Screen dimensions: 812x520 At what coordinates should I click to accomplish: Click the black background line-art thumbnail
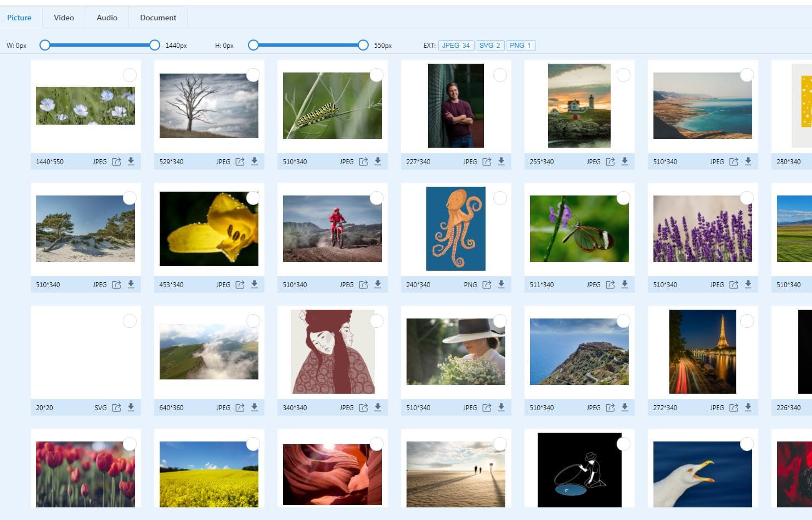pyautogui.click(x=579, y=470)
